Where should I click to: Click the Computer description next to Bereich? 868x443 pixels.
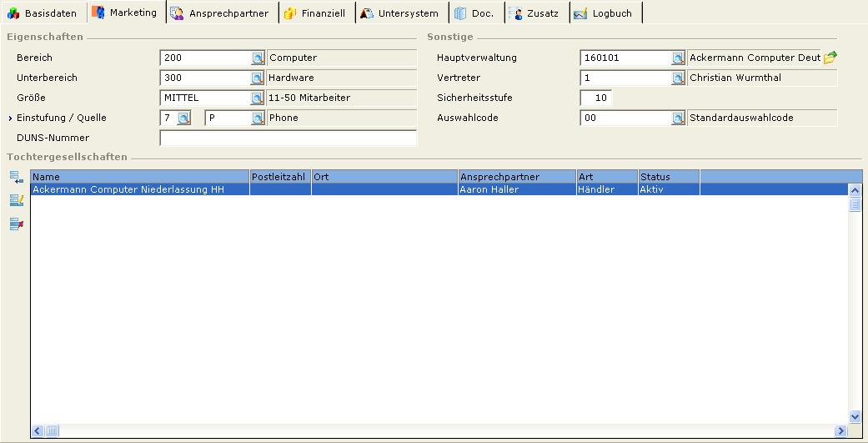pos(293,58)
